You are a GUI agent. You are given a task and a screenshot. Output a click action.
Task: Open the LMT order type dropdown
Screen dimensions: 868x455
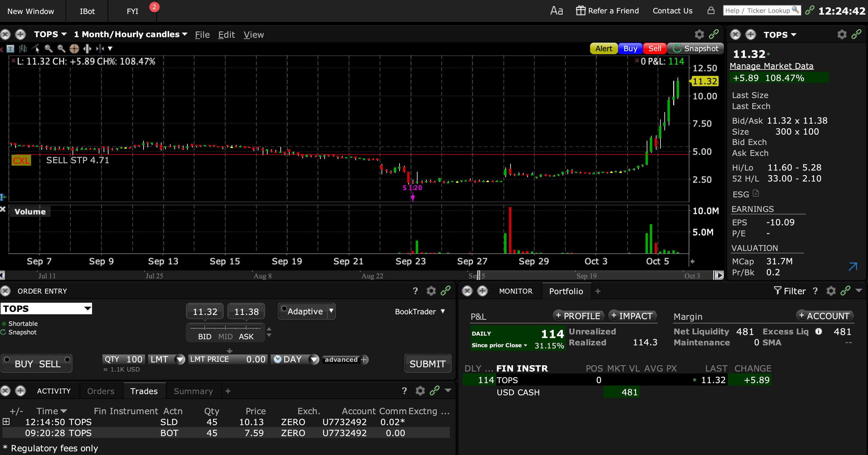(x=180, y=359)
